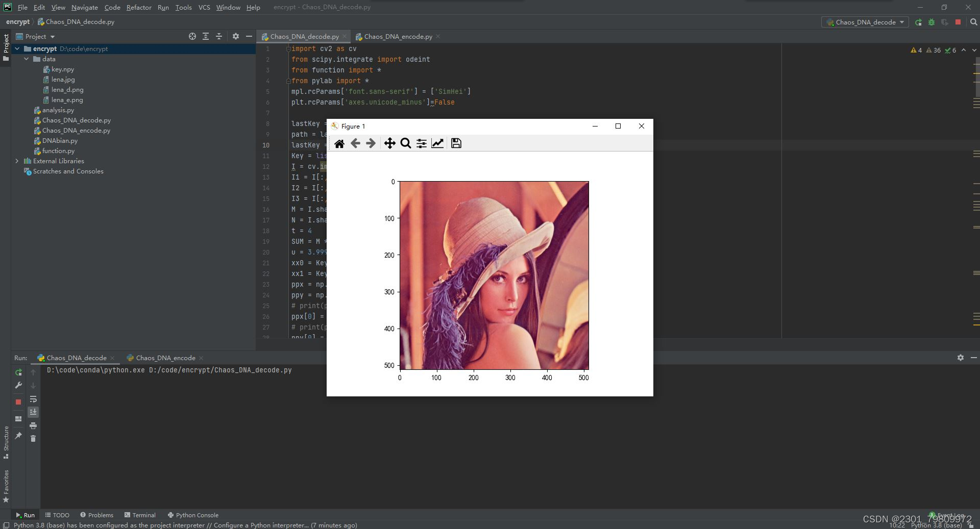This screenshot has width=980, height=529.
Task: Toggle tool window bars at bottom-left corner
Action: (x=6, y=525)
